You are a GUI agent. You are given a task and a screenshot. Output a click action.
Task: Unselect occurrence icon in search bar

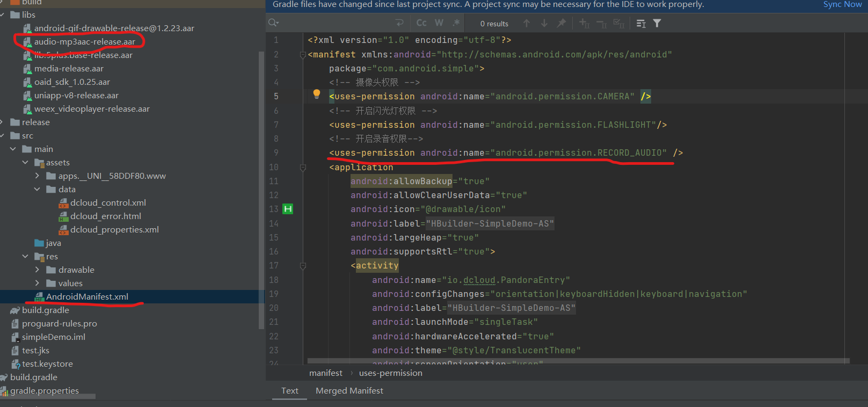(602, 23)
